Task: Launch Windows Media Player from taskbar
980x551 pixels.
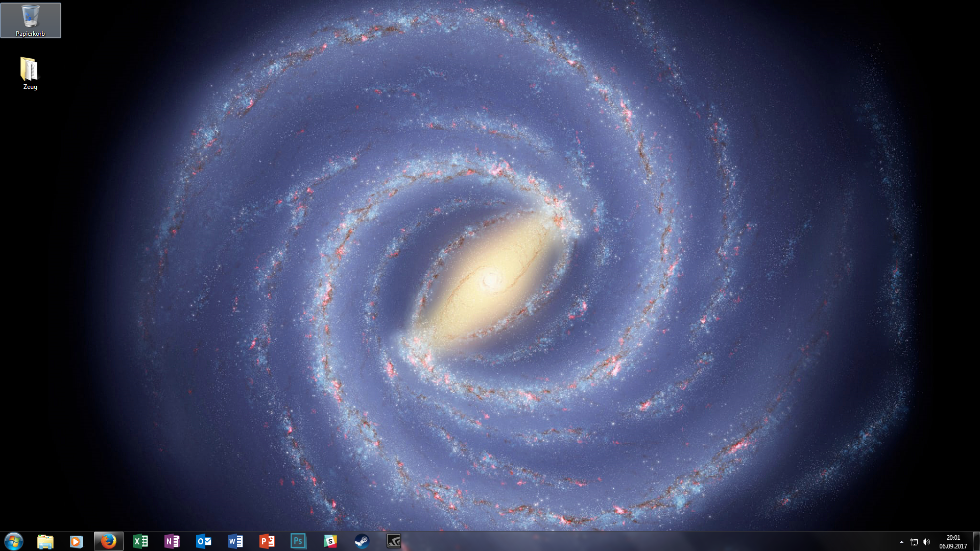Action: (x=77, y=541)
